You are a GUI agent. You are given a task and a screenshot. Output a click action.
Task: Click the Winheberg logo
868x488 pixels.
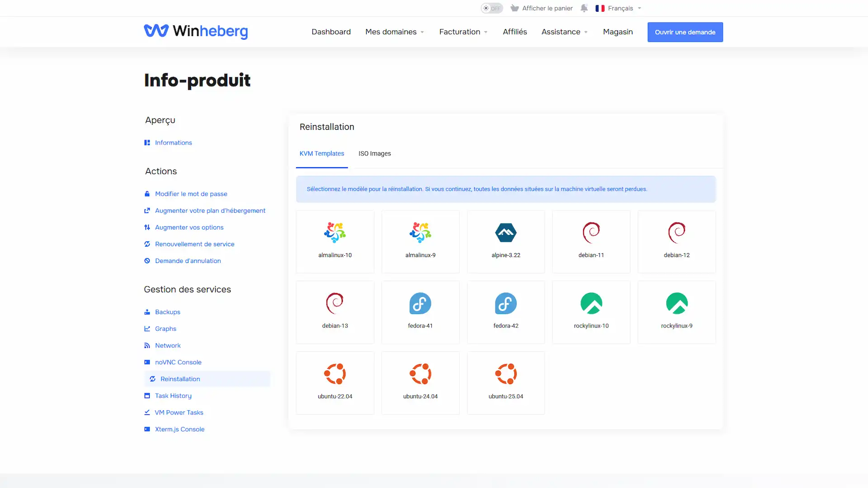pyautogui.click(x=196, y=31)
